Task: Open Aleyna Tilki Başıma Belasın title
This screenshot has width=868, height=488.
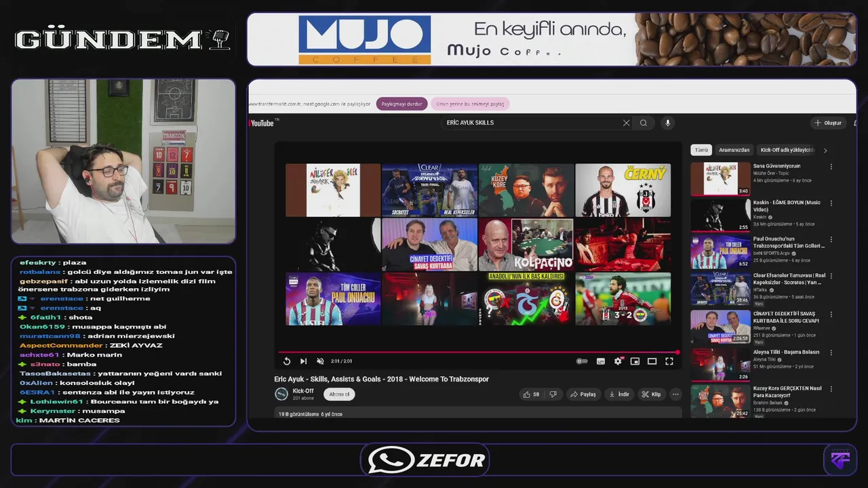Action: [x=786, y=352]
